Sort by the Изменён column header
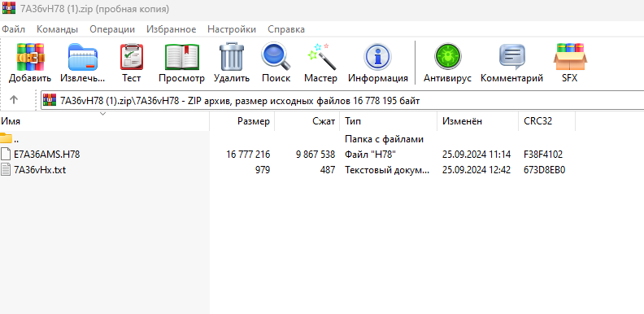 click(x=478, y=121)
